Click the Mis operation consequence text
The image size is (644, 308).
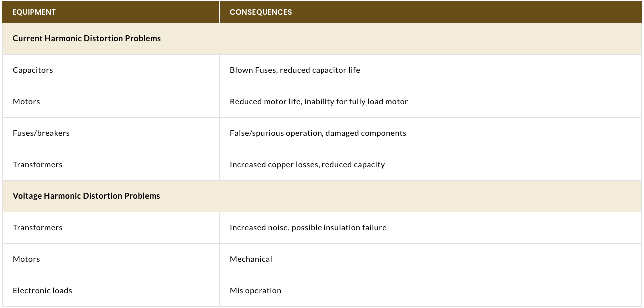coord(255,291)
